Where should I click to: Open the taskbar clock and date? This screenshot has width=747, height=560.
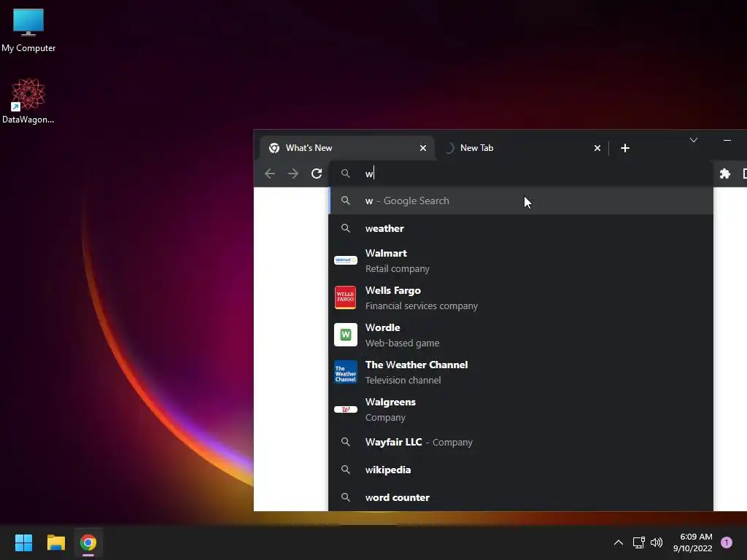point(693,542)
